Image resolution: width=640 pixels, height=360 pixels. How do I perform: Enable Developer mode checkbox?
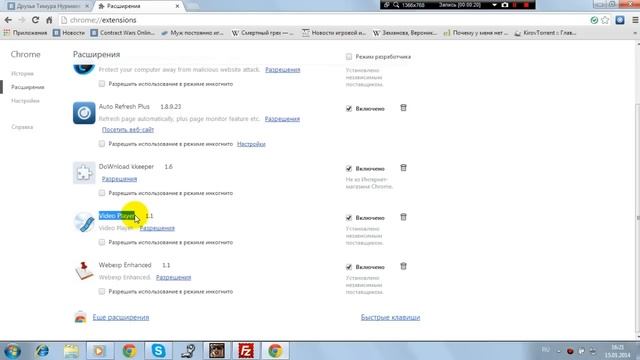(x=349, y=57)
